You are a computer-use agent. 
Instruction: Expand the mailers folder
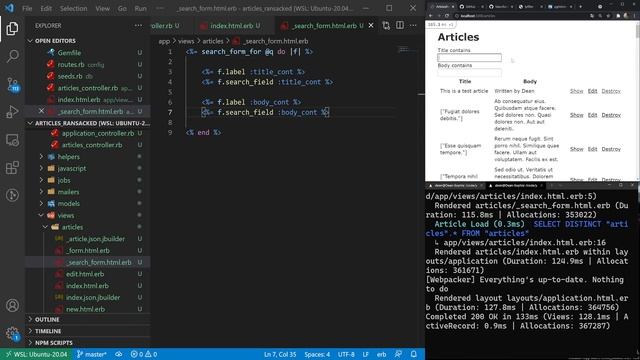click(68, 192)
